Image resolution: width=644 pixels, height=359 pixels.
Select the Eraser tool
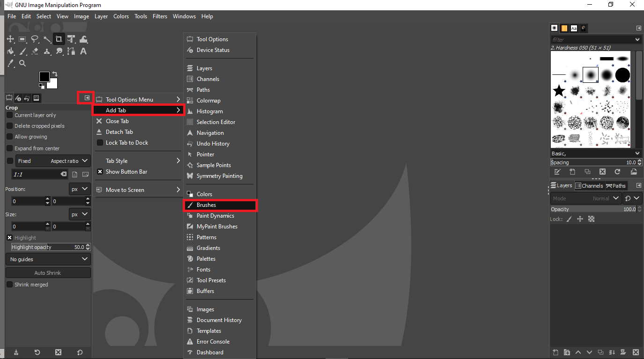coord(35,51)
